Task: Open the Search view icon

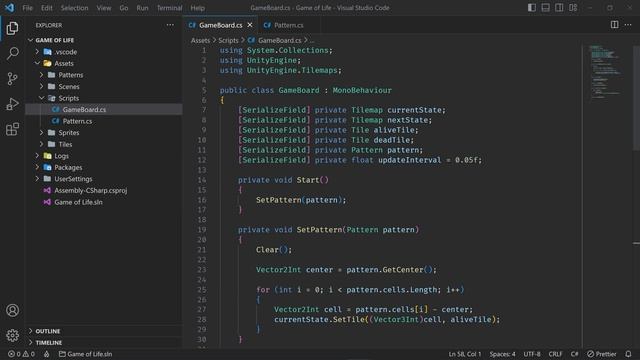Action: (12, 53)
